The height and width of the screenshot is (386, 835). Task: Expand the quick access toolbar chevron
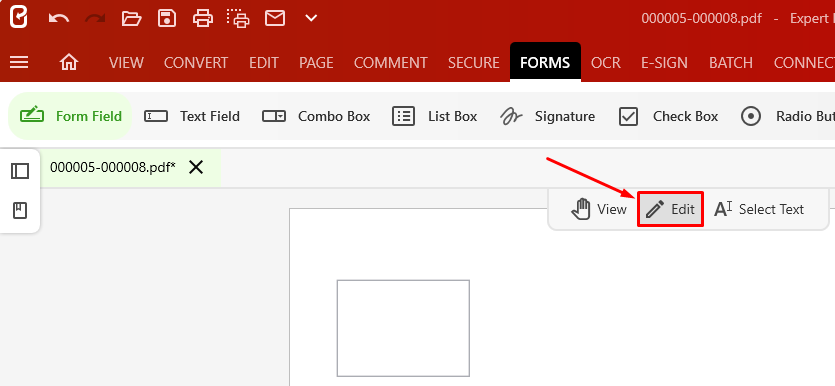(x=311, y=18)
